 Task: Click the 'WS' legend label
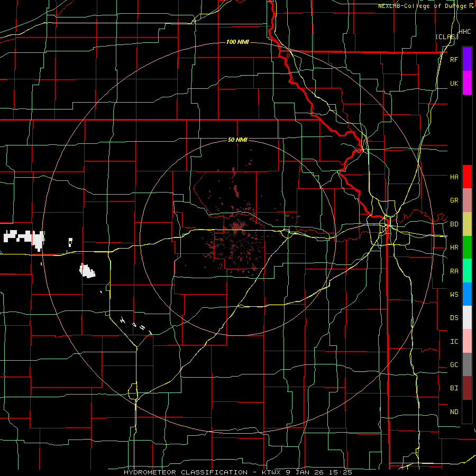(454, 294)
